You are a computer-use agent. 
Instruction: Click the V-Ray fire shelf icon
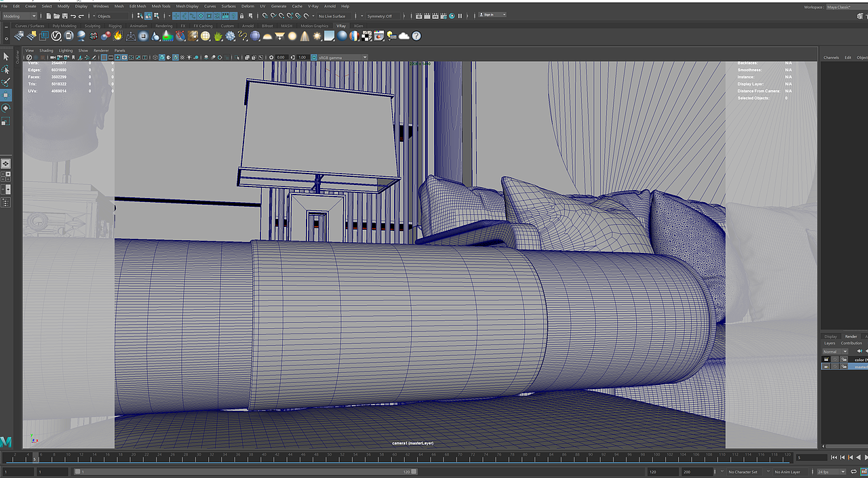[117, 35]
